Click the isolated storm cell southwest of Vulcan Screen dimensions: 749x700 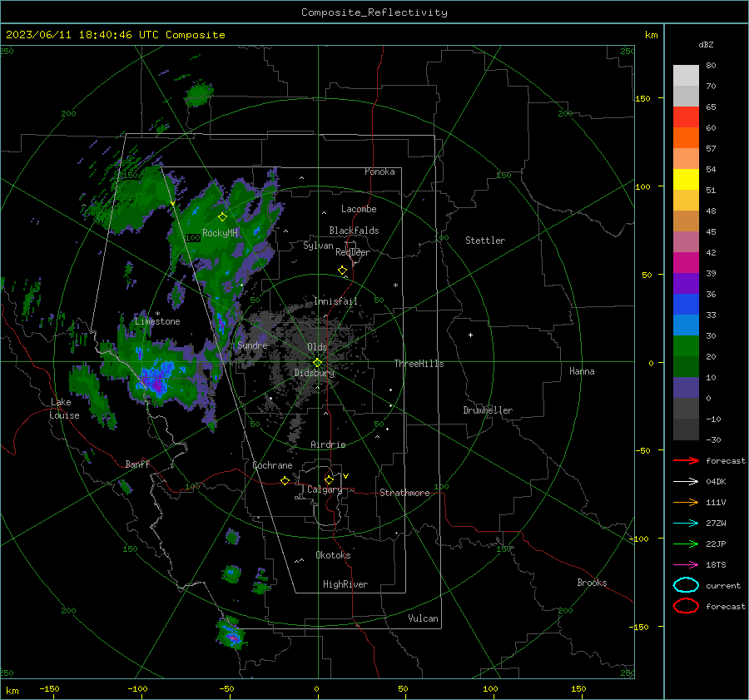pos(231,633)
